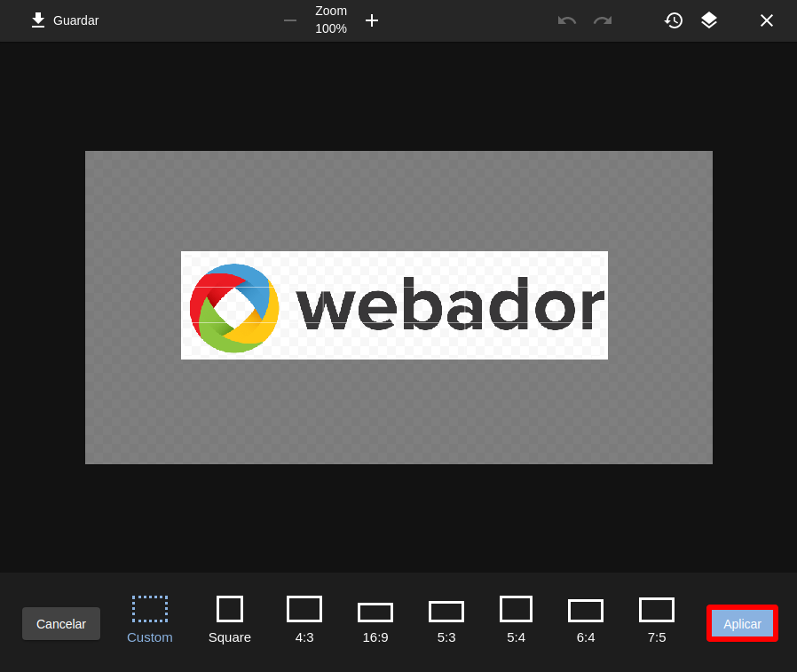Choose the 6:4 aspect ratio

(586, 620)
